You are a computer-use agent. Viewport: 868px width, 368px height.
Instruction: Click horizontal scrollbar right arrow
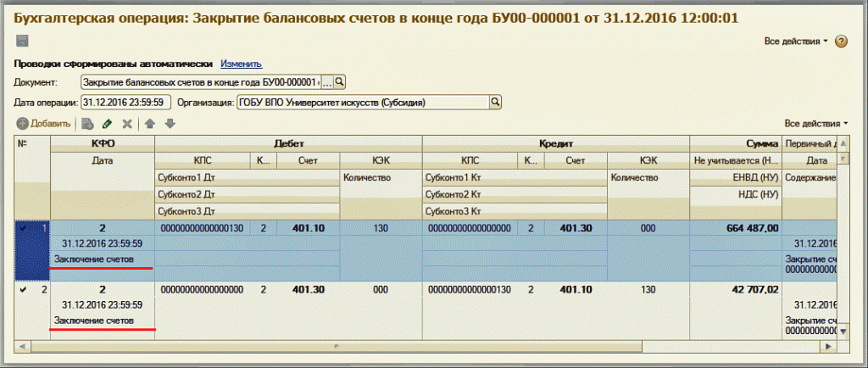pos(829,347)
